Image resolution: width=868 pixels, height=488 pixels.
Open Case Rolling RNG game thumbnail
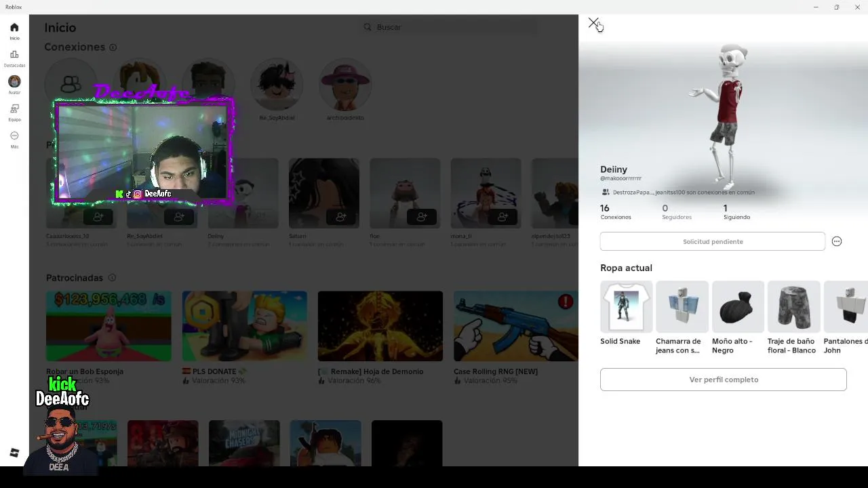516,326
